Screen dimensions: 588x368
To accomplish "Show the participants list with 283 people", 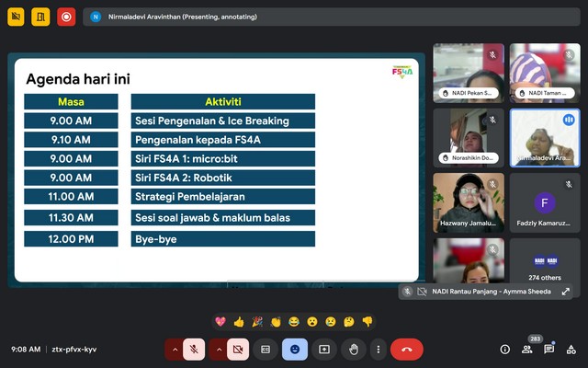I will point(527,350).
